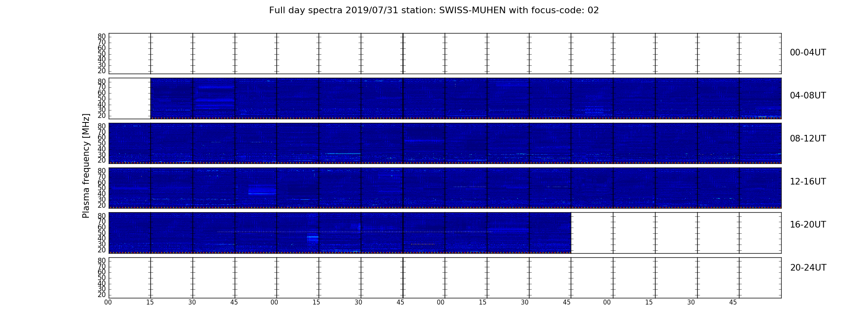Screen dimensions: 868x331
Task: Click the blank white gap in 04-08UT panel
Action: point(129,98)
